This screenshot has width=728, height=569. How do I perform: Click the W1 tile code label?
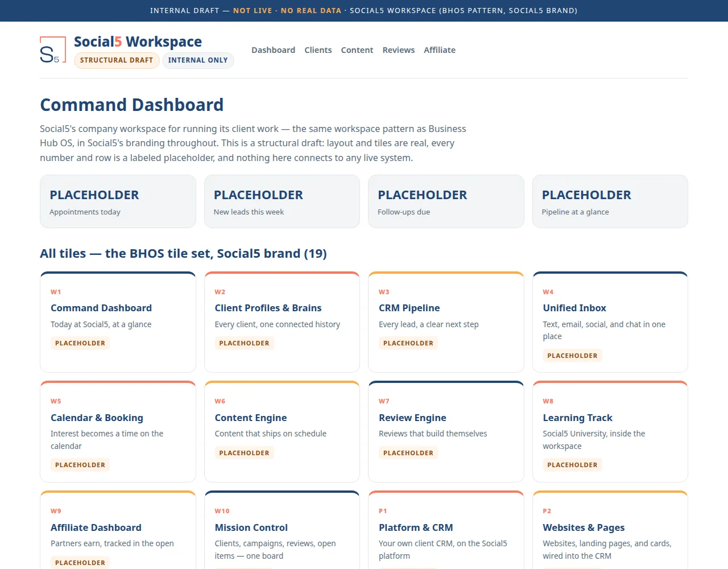click(56, 292)
